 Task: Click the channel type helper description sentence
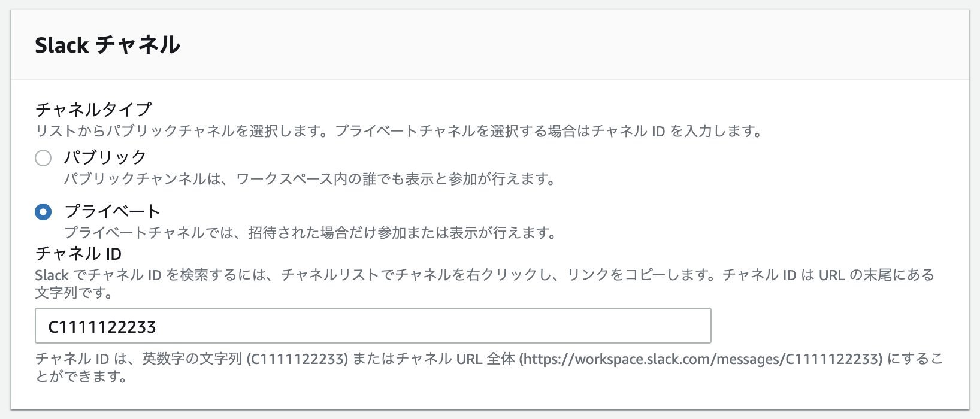pyautogui.click(x=398, y=132)
